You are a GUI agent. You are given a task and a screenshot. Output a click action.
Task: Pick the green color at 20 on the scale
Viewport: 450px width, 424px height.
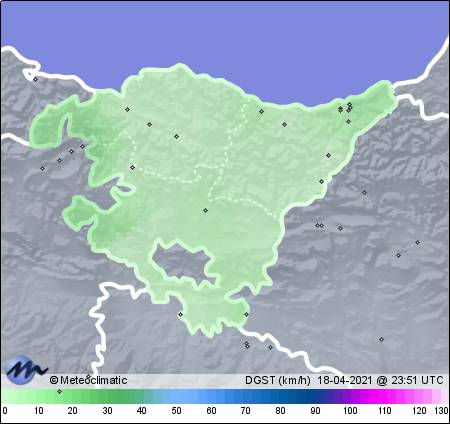click(73, 397)
